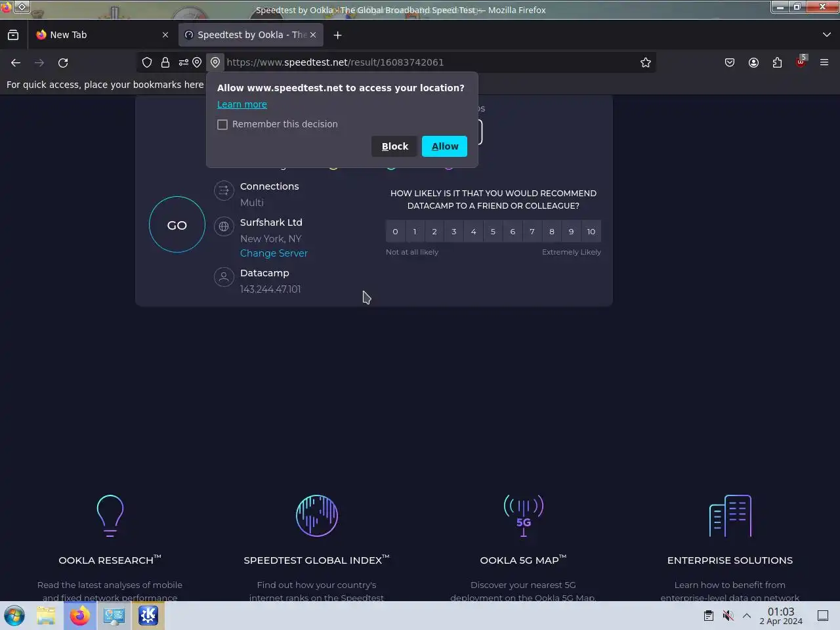Select rating 8 on the survey
Viewport: 840px width, 630px height.
click(x=552, y=232)
